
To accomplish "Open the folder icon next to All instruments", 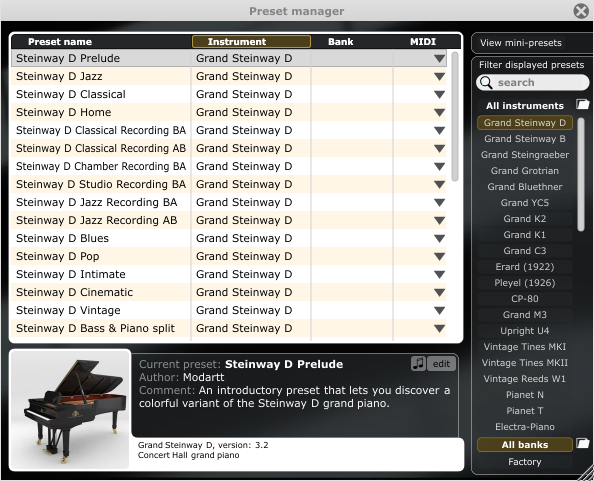I will pos(583,104).
